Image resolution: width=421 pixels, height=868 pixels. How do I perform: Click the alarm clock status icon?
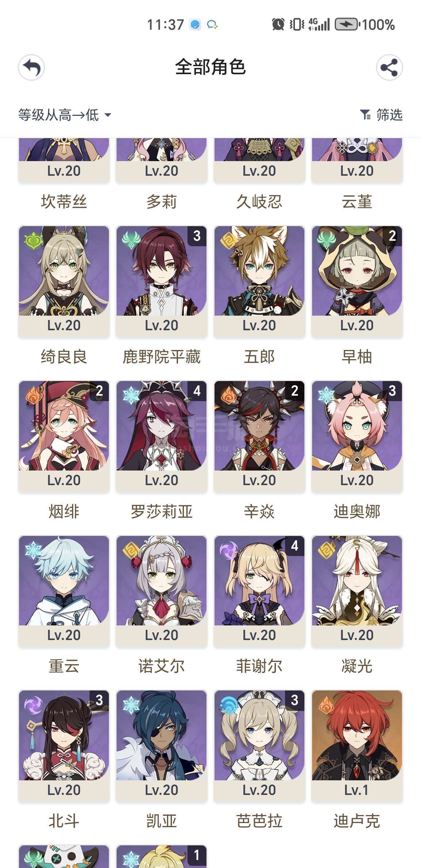[278, 24]
